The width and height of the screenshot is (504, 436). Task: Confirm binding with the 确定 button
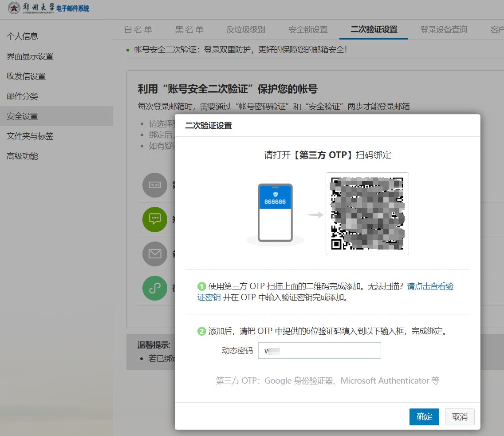pos(424,417)
